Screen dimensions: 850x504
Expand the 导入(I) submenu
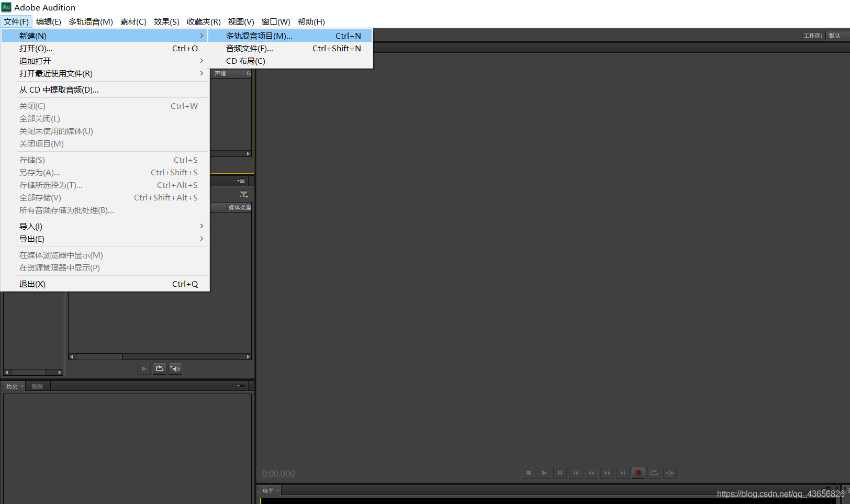click(x=105, y=226)
